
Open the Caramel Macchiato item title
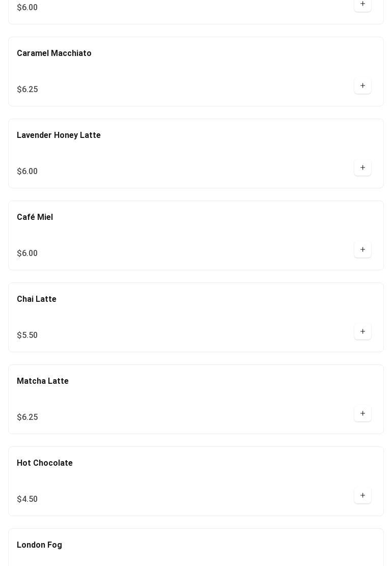[54, 53]
